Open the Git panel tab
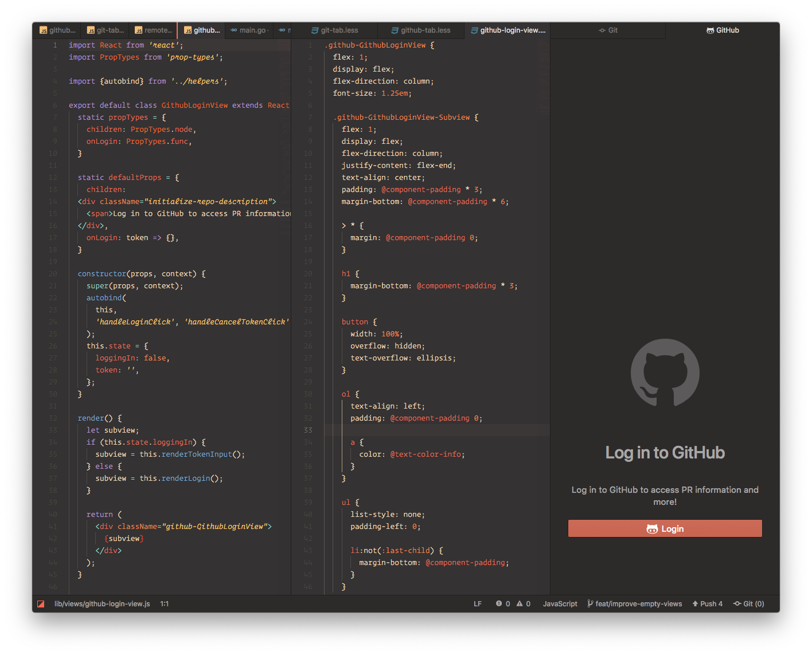The height and width of the screenshot is (655, 812). (607, 30)
